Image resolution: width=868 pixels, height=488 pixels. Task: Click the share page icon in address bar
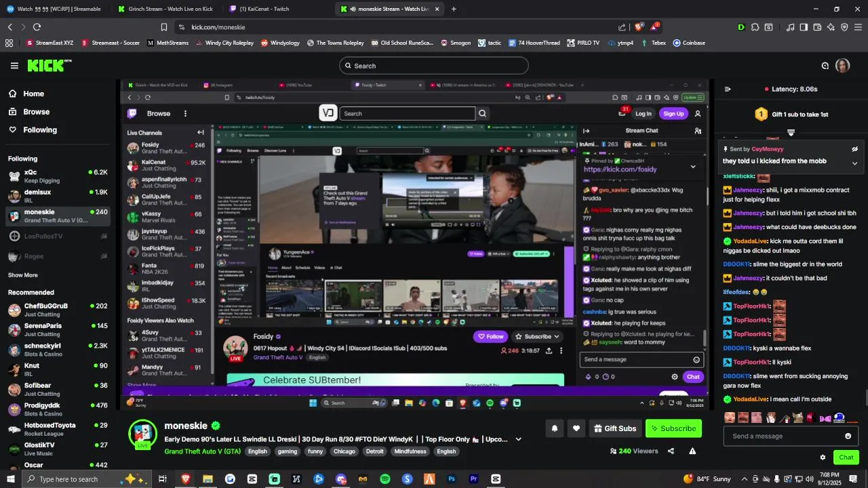623,27
